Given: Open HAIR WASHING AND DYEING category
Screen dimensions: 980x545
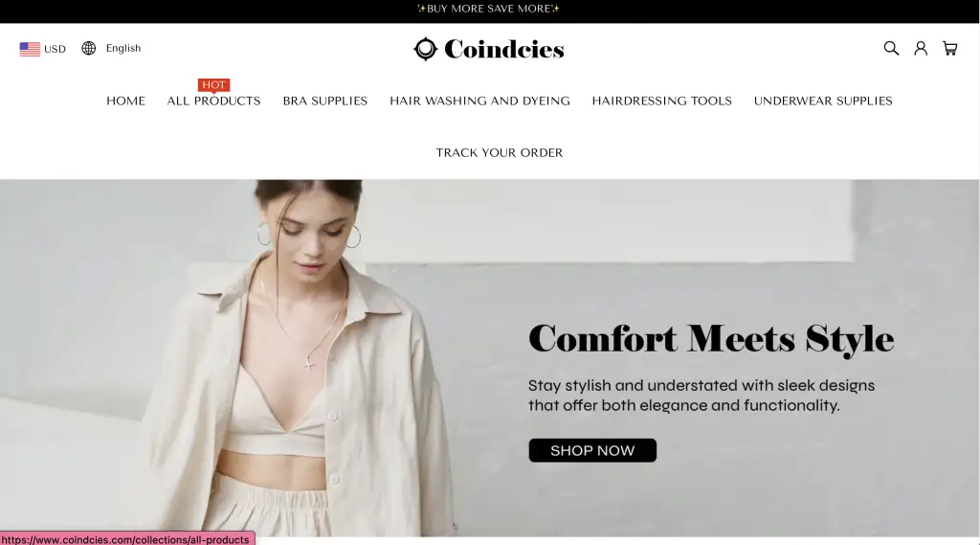Looking at the screenshot, I should pyautogui.click(x=480, y=101).
